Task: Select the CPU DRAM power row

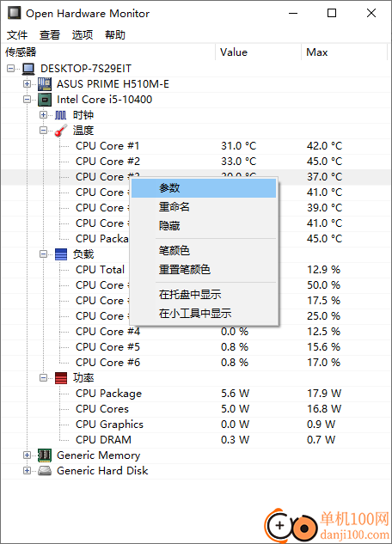Action: coord(196,439)
